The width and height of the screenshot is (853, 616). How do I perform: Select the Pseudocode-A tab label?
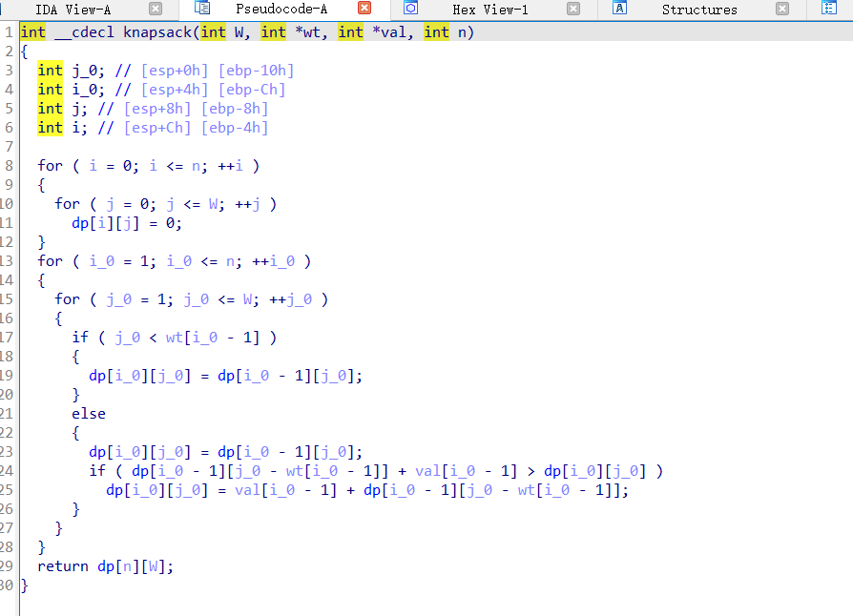click(281, 10)
